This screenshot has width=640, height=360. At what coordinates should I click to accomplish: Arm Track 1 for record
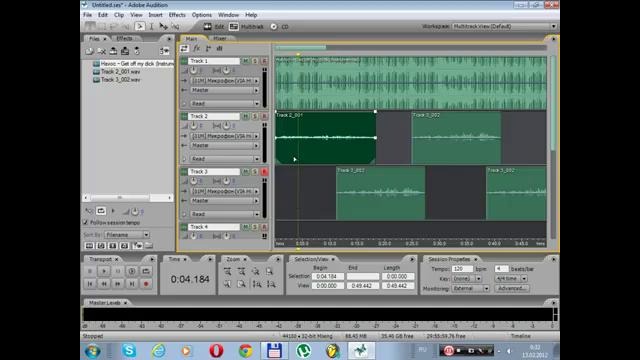tap(264, 61)
